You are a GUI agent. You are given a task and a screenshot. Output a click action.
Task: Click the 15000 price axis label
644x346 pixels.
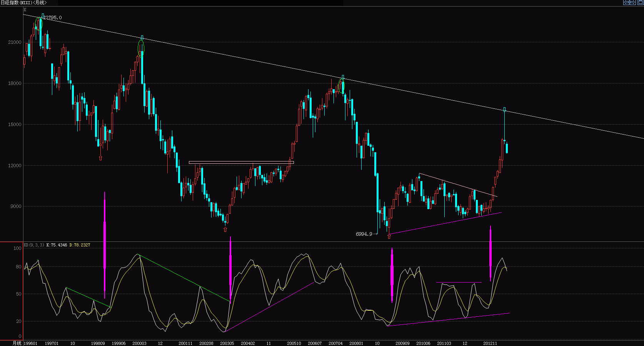pyautogui.click(x=15, y=125)
